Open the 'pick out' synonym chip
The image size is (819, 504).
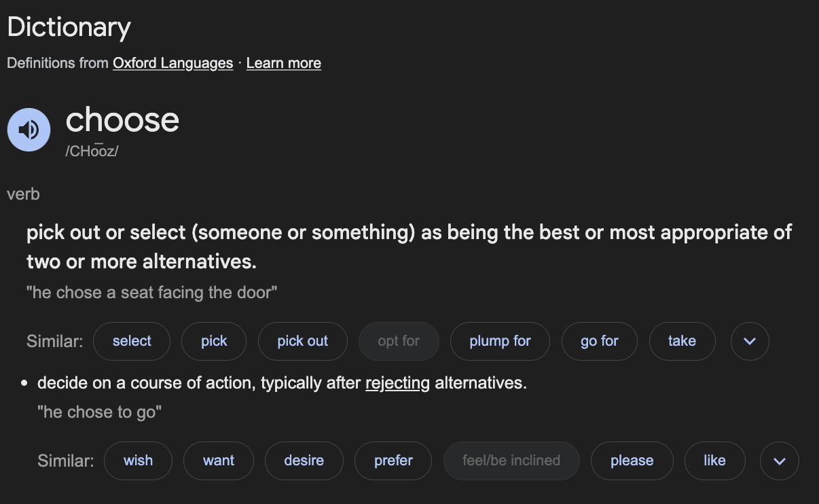pyautogui.click(x=303, y=341)
